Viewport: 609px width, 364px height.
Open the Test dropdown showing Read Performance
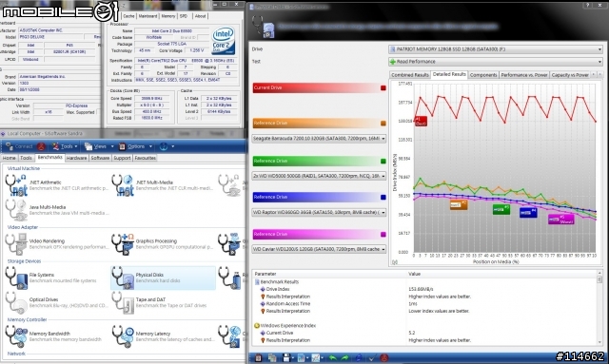tap(496, 62)
